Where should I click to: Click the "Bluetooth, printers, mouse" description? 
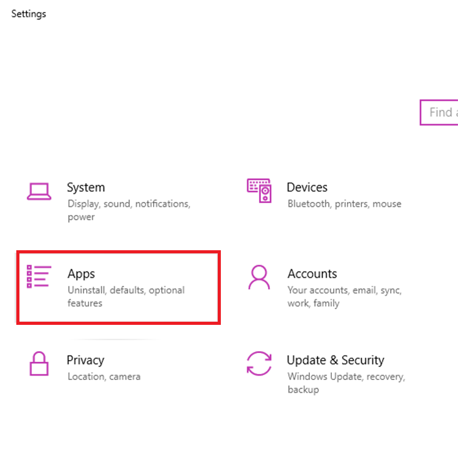(x=344, y=204)
